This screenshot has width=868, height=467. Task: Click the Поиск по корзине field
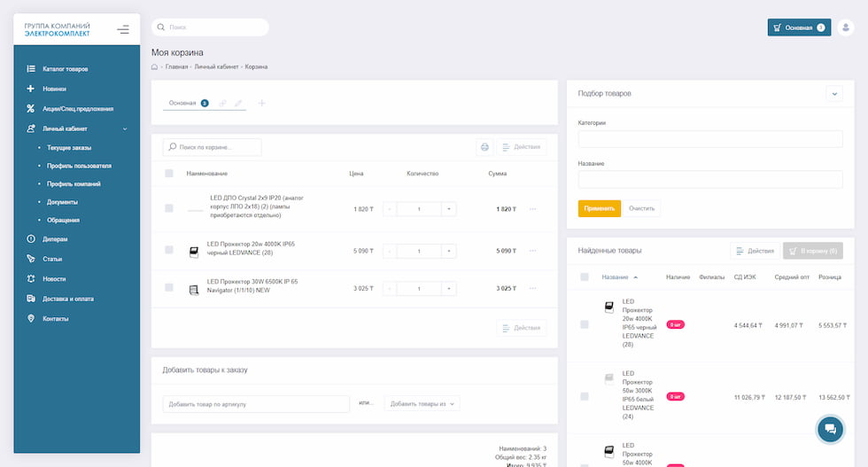(x=212, y=147)
